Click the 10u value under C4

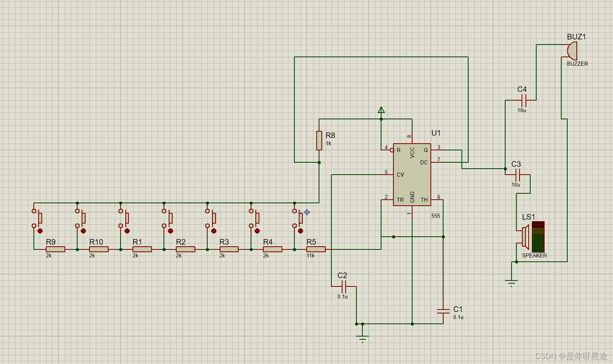tap(522, 111)
